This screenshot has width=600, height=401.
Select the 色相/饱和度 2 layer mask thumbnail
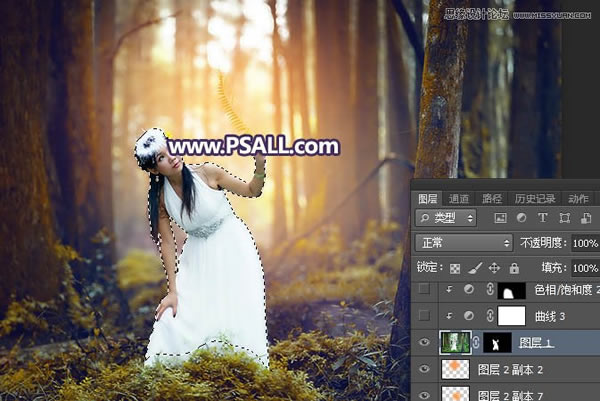click(x=511, y=292)
